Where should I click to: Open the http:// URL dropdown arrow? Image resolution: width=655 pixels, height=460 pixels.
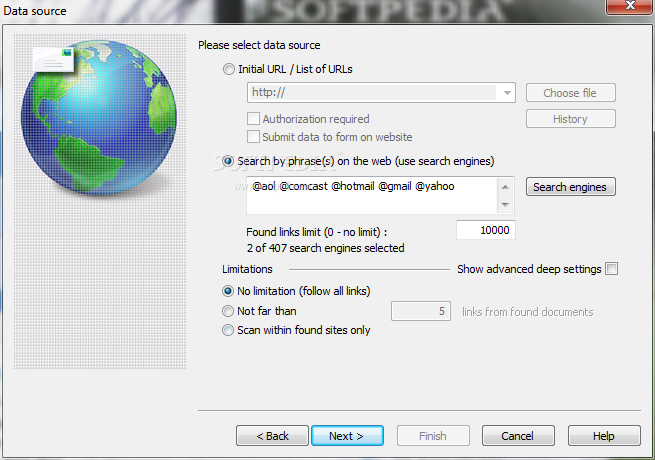[507, 93]
